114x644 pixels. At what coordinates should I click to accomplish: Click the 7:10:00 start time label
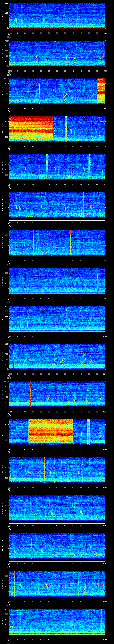[9, 374]
